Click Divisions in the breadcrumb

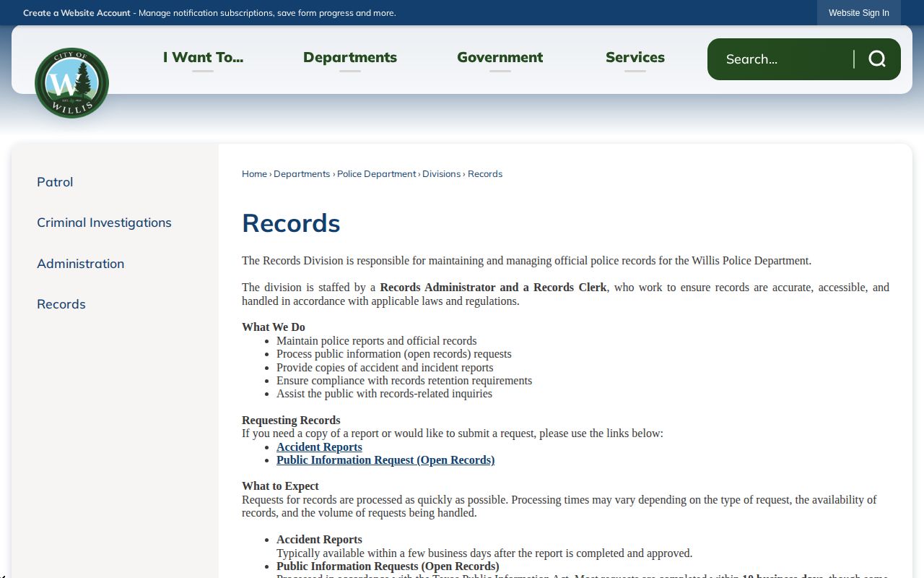441,174
